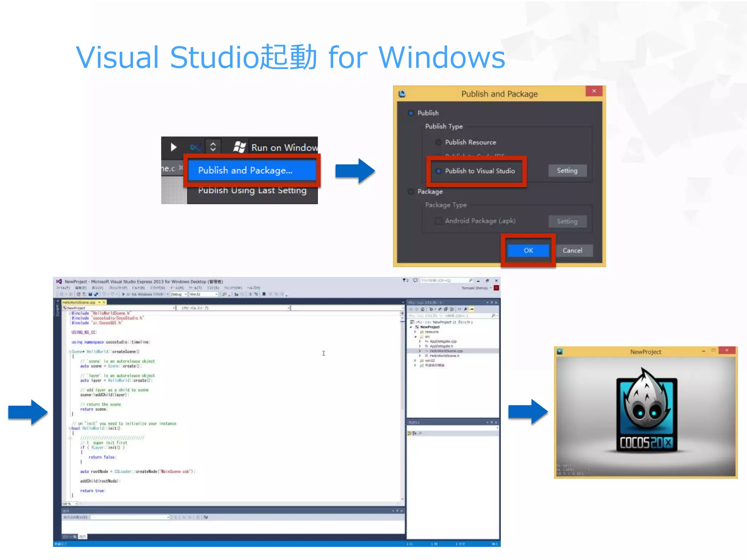Select Publish to Visual Studio radio option
747x560 pixels.
click(439, 171)
